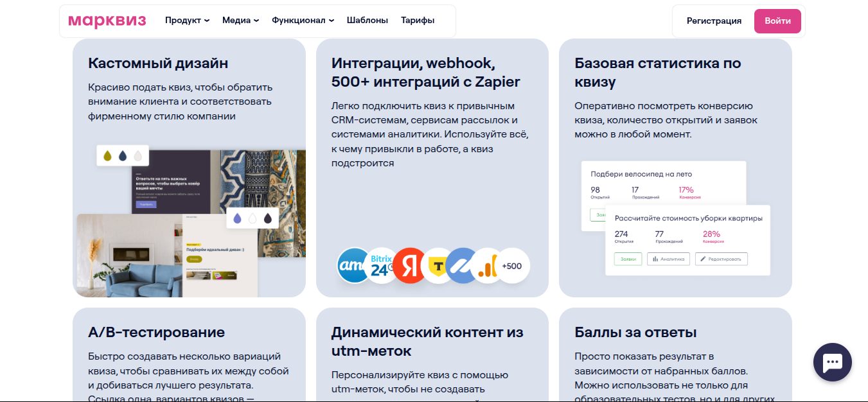
Task: Click the Редактировать button with pencil
Action: [x=721, y=259]
